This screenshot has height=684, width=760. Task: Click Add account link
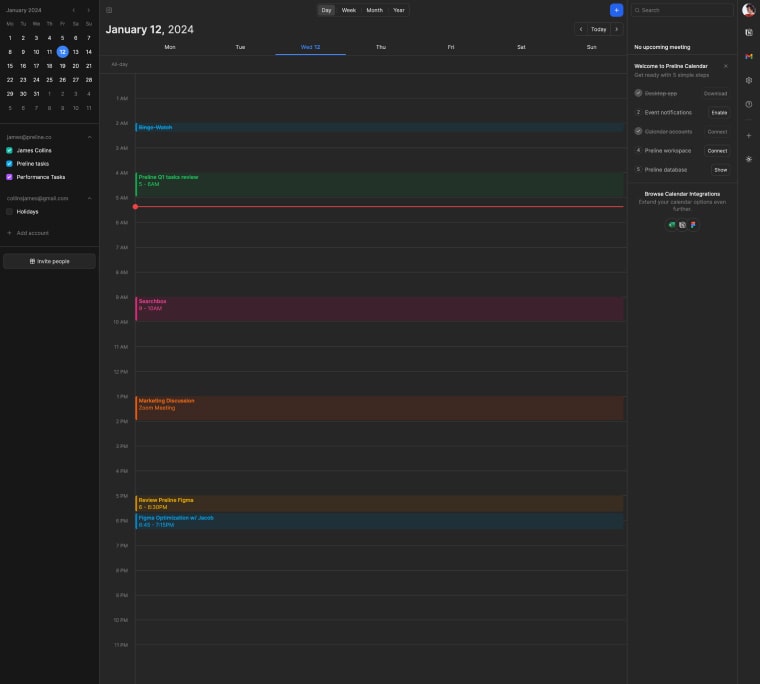tap(32, 233)
